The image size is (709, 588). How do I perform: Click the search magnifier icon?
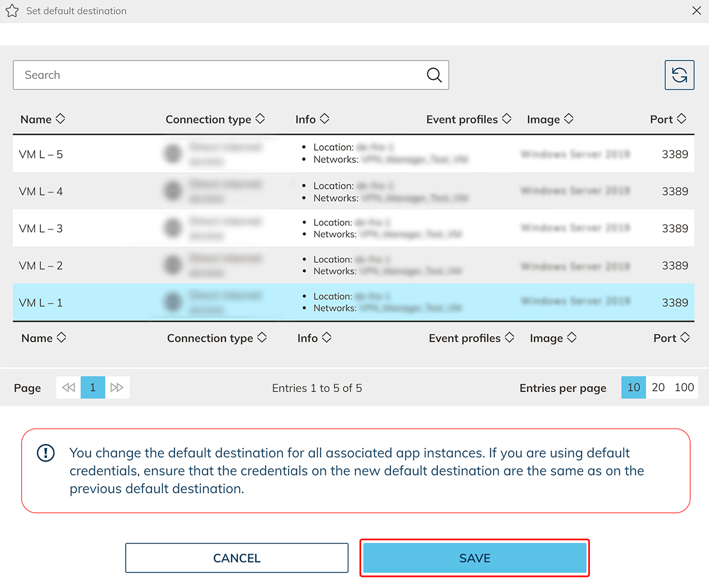point(434,75)
